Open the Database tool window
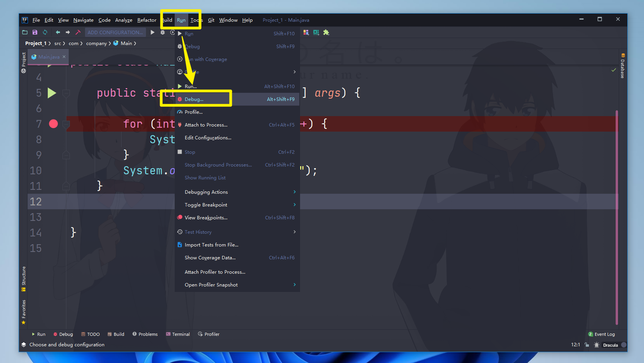This screenshot has height=363, width=644. 623,66
